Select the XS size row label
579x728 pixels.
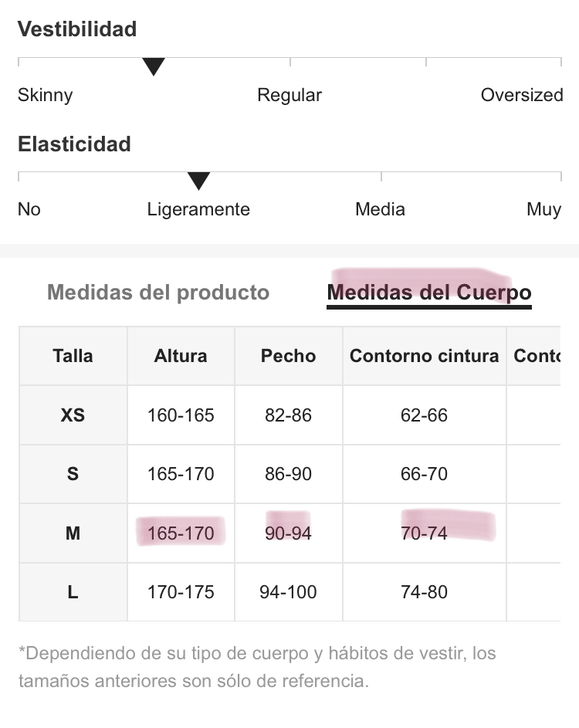(73, 415)
